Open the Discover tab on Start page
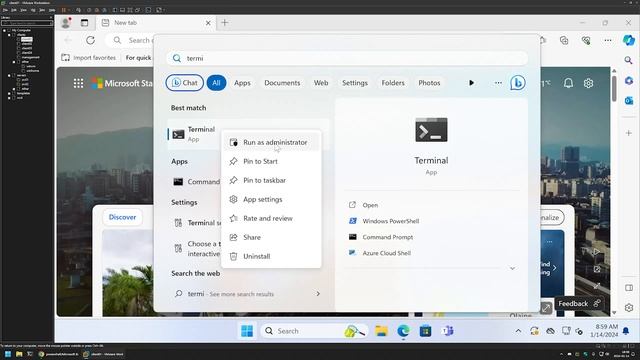This screenshot has height=360, width=640. (x=122, y=217)
